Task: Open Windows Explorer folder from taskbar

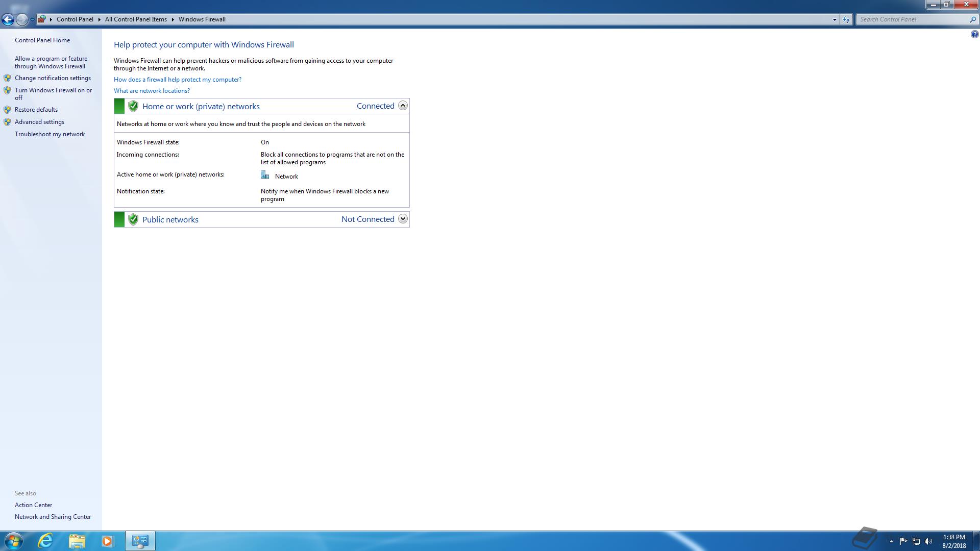Action: tap(77, 541)
